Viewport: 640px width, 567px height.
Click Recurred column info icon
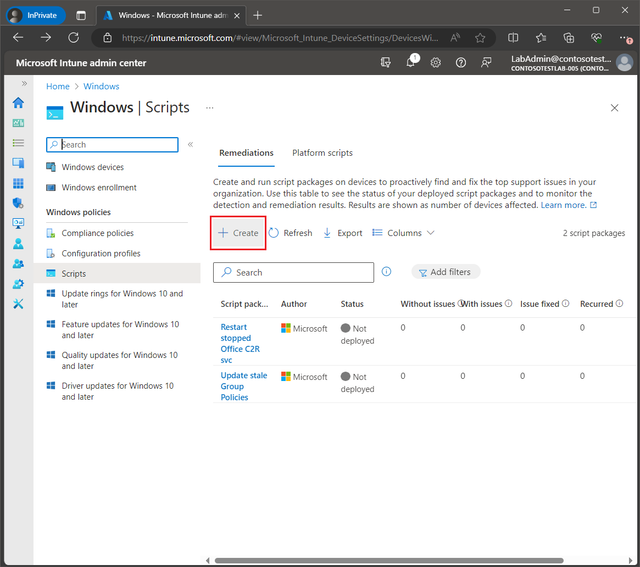coord(619,303)
